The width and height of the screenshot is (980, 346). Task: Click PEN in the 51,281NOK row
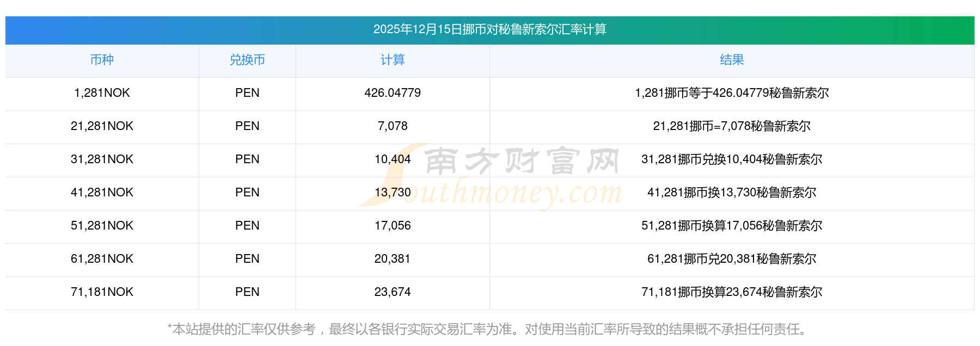pos(247,226)
